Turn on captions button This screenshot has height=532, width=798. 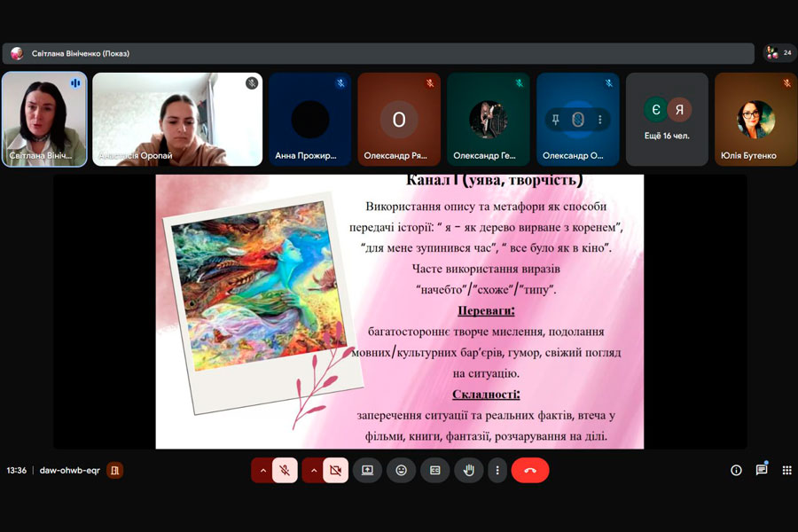pyautogui.click(x=435, y=471)
